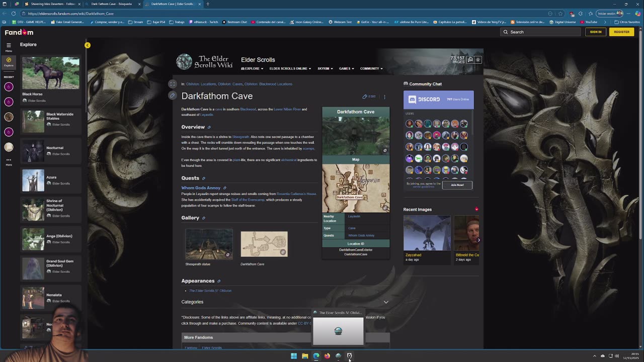The image size is (644, 362).
Task: Open the SKYRIM dropdown menu
Action: pyautogui.click(x=325, y=68)
